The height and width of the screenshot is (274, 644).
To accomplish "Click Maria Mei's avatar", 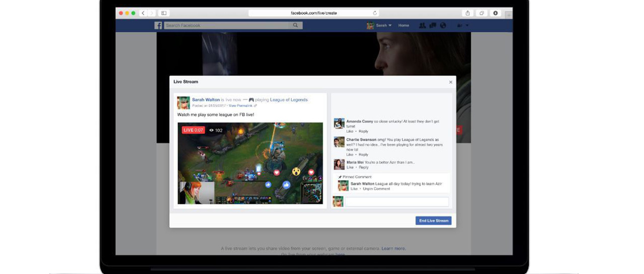I will [339, 164].
